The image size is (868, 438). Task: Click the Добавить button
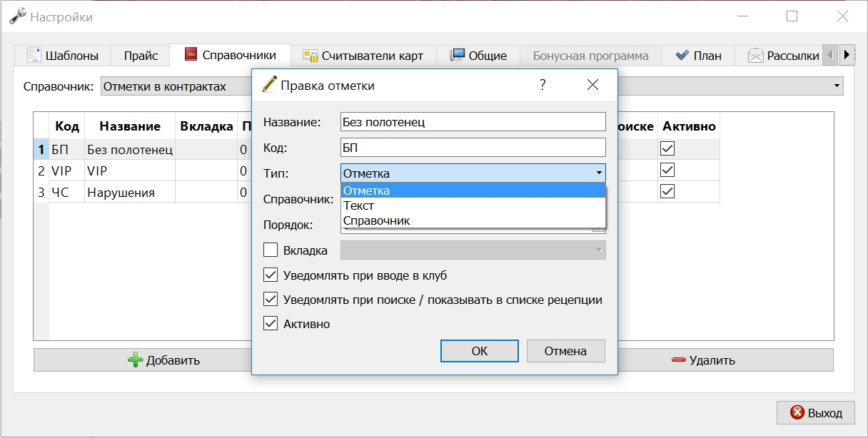[163, 360]
